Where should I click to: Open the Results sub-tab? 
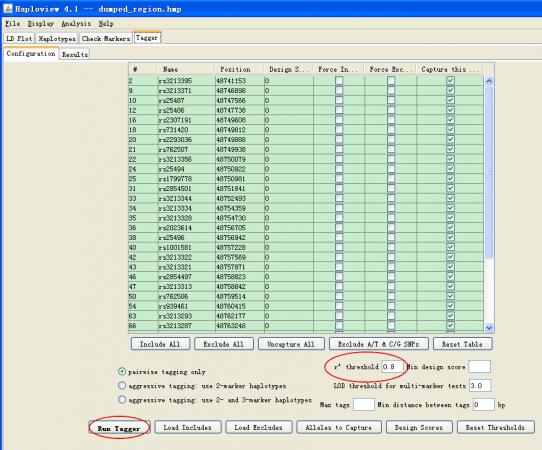point(75,54)
